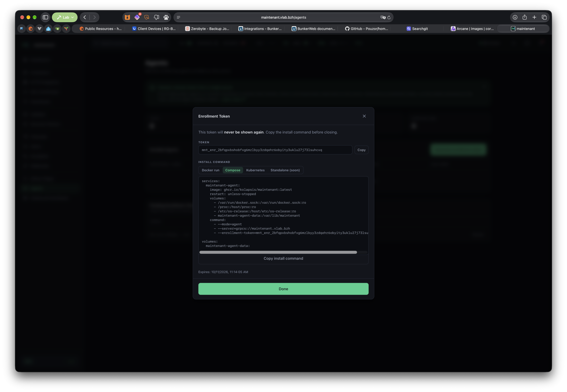
Task: Go back with the left chevron
Action: [x=85, y=17]
